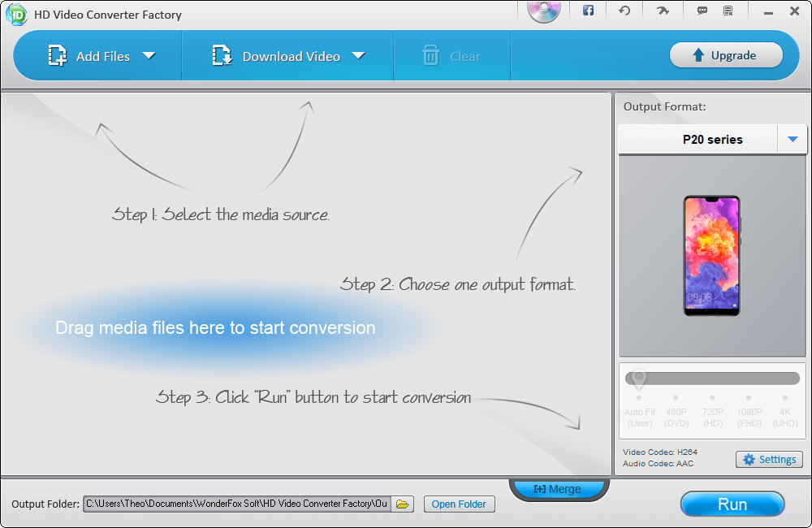
Task: Click the curved arrow icon in the title bar
Action: click(663, 11)
